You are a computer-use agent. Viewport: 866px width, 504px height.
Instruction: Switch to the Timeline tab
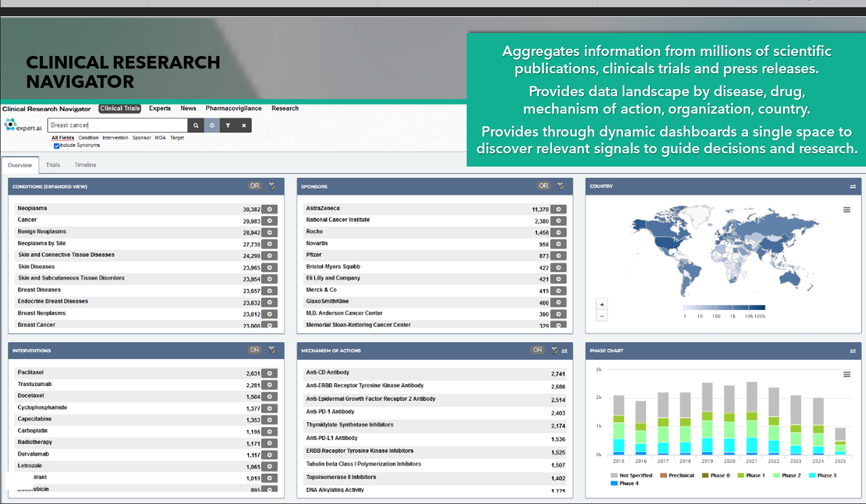(x=85, y=165)
